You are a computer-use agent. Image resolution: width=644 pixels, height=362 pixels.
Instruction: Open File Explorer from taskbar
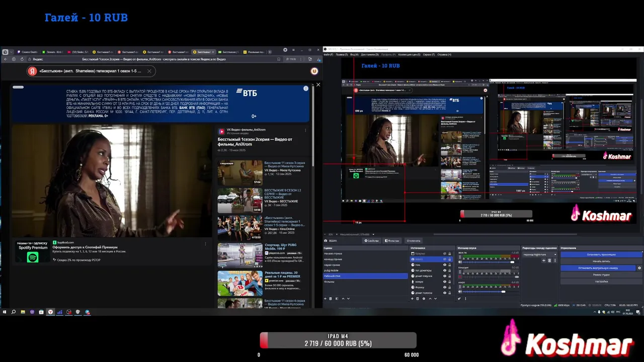(x=23, y=312)
